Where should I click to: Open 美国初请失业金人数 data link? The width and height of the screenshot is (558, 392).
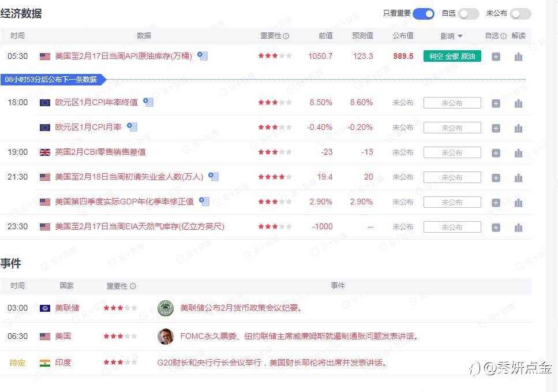(129, 177)
